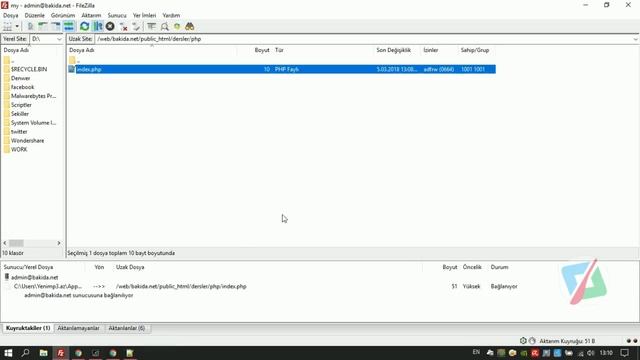Open the Aktarım menu
This screenshot has width=640, height=360.
click(91, 15)
